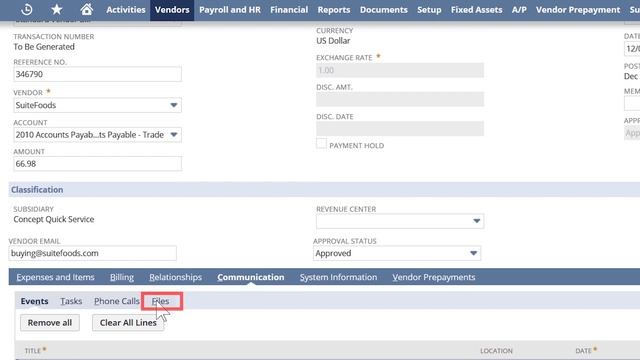Open the Setup menu
The height and width of the screenshot is (360, 640).
click(429, 10)
